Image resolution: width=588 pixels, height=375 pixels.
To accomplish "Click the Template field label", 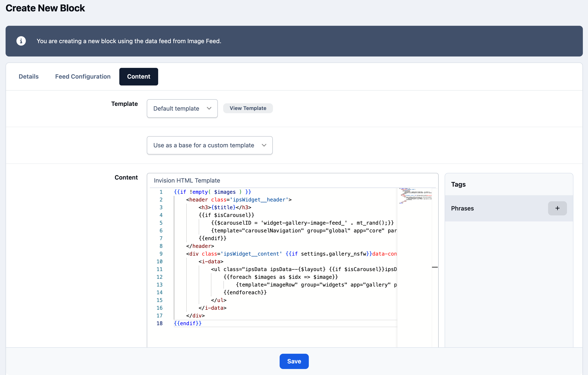I will tap(124, 104).
